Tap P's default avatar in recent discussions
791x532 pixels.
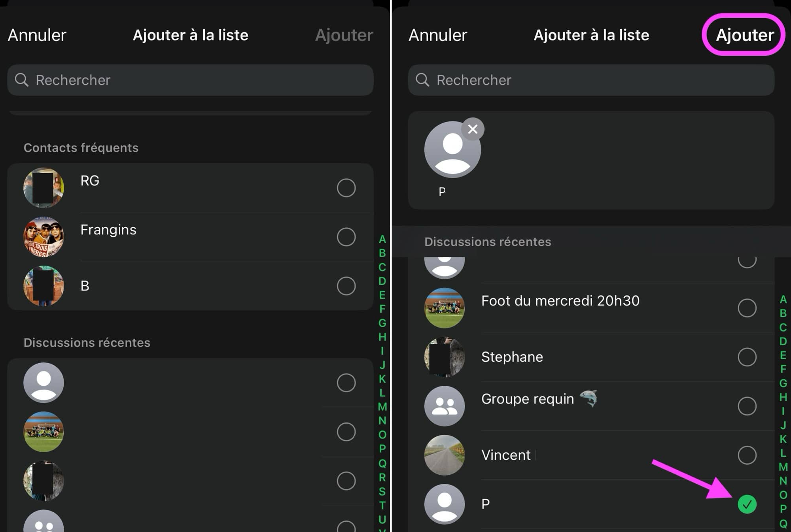(445, 504)
